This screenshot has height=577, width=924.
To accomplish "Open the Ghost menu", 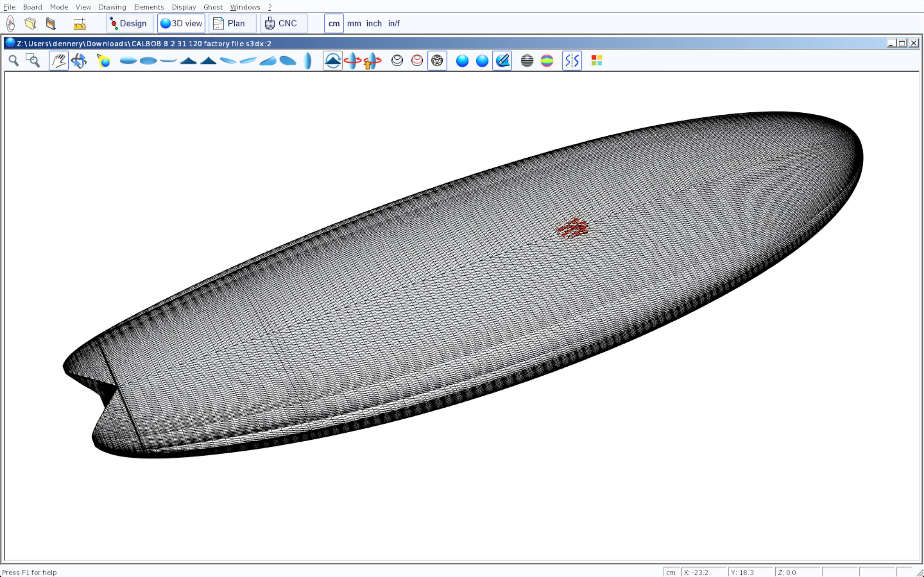I will pyautogui.click(x=213, y=7).
